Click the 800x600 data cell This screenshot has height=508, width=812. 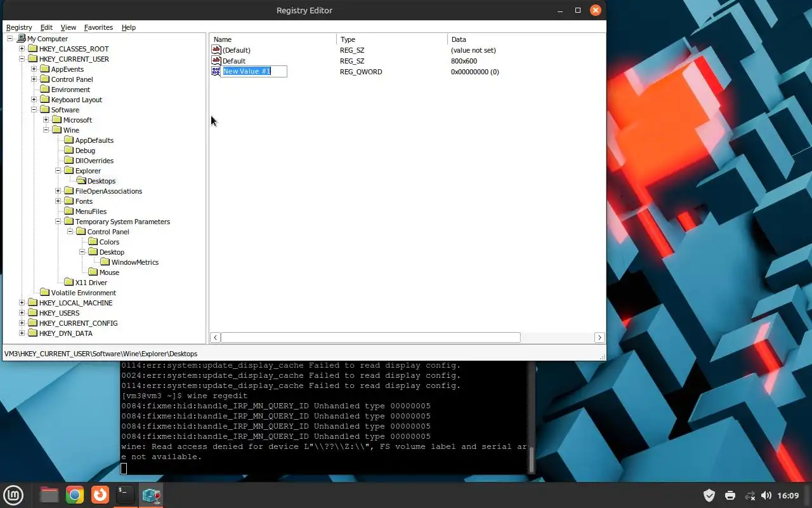464,61
